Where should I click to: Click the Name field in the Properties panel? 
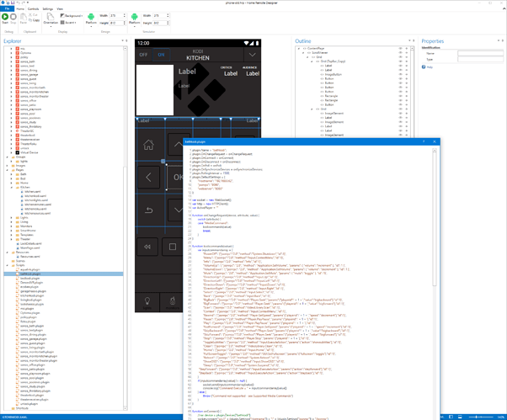pyautogui.click(x=481, y=53)
